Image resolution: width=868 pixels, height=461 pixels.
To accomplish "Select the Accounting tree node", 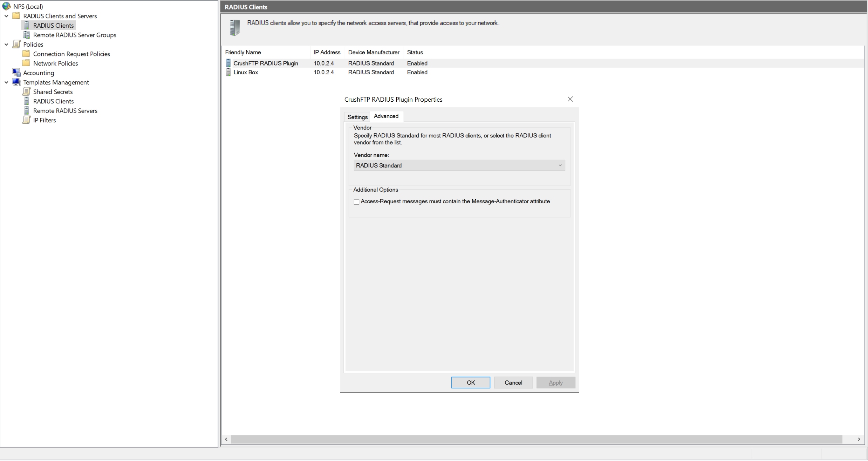I will pyautogui.click(x=39, y=73).
